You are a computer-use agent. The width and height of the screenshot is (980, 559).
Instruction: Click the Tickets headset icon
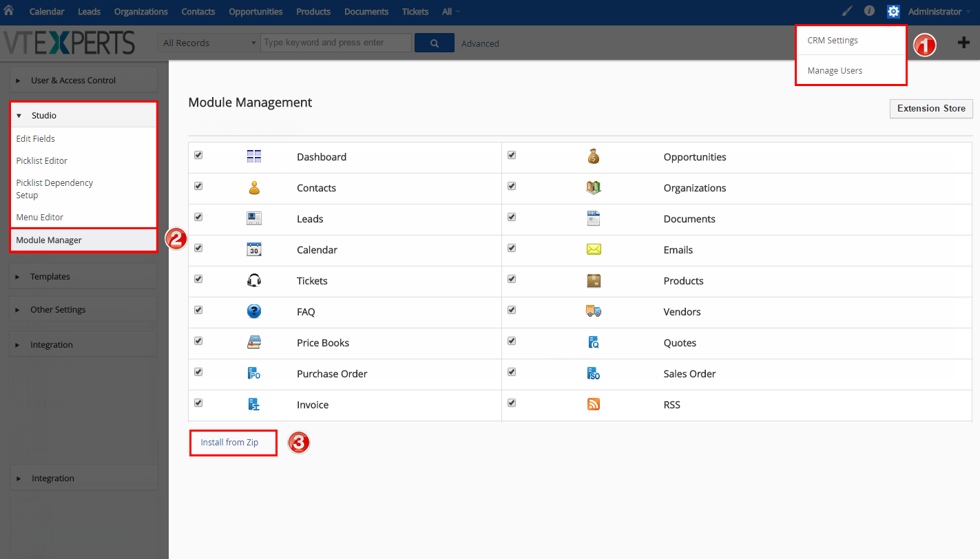coord(254,280)
